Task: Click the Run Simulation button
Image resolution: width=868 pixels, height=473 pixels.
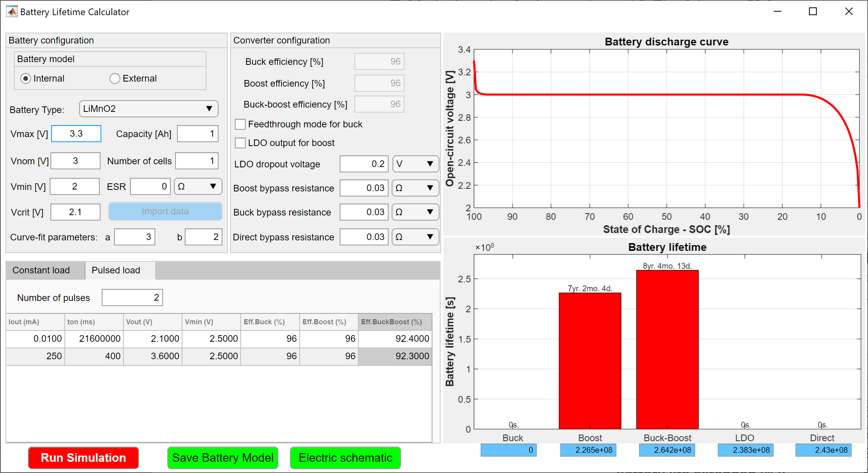Action: (83, 458)
